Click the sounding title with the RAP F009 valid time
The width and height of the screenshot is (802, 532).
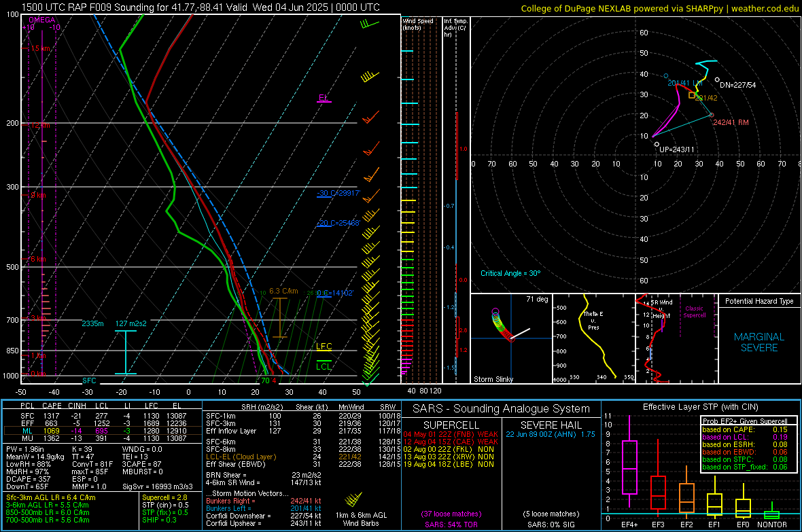coord(201,7)
